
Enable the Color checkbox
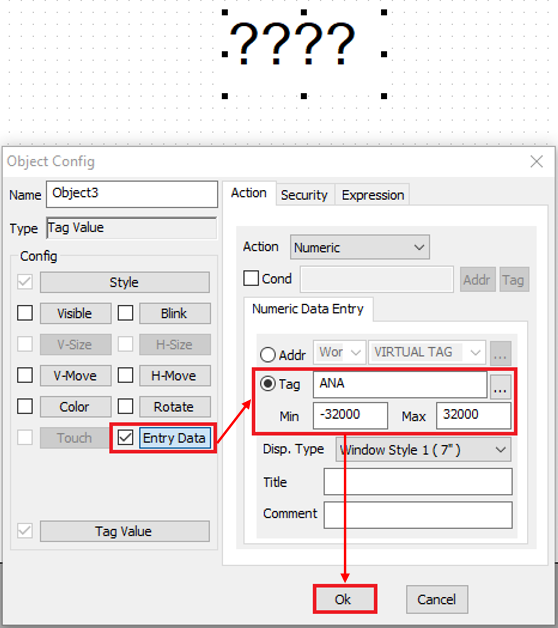pyautogui.click(x=25, y=406)
